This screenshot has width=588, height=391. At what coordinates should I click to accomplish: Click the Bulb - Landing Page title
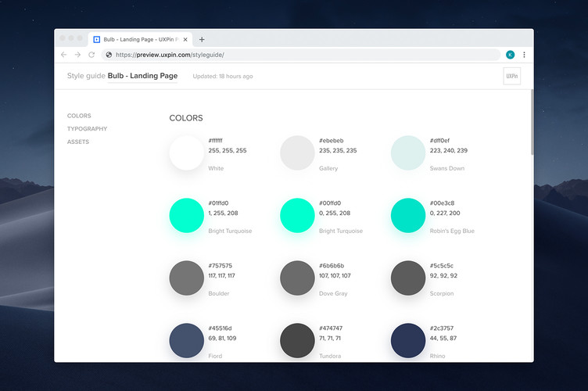coord(142,76)
